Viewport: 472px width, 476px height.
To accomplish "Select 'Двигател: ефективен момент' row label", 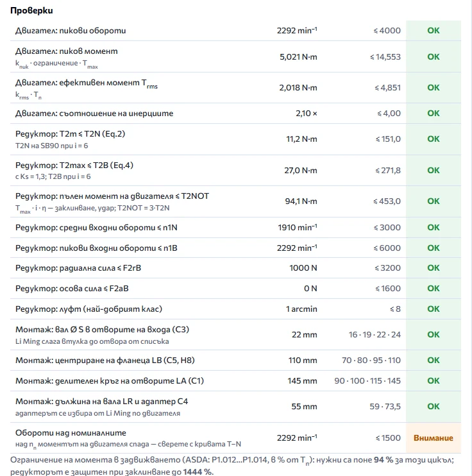I will point(87,83).
